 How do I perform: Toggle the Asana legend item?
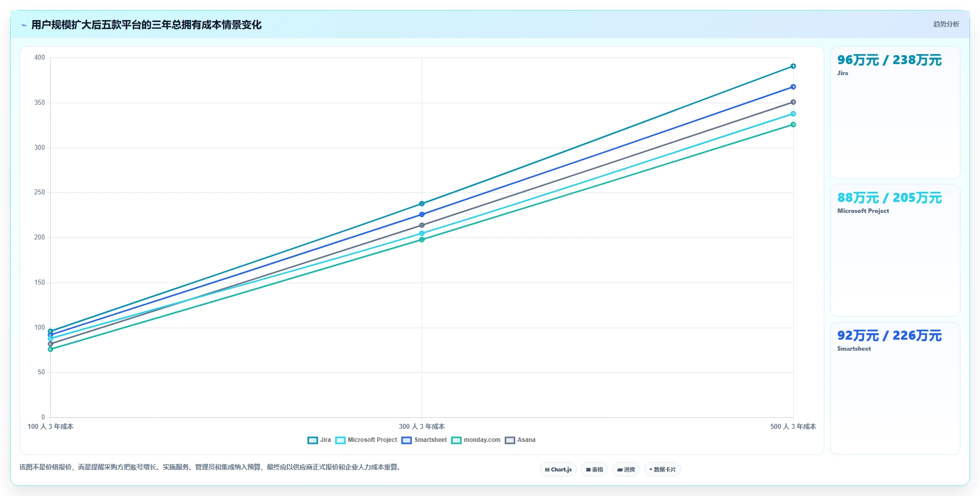point(520,440)
